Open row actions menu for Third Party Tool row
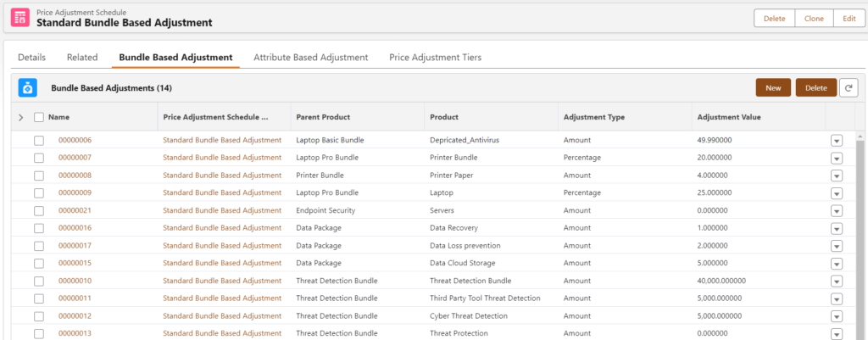868x340 pixels. (x=837, y=299)
